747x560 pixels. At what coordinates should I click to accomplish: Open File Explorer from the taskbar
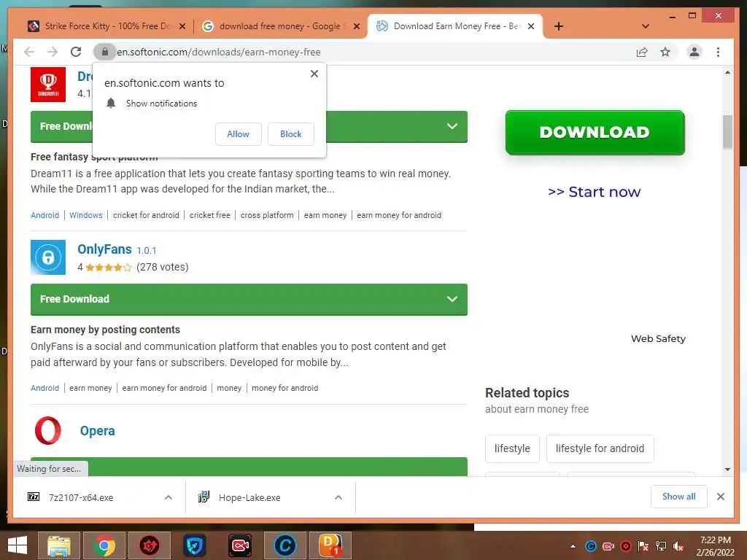point(58,545)
